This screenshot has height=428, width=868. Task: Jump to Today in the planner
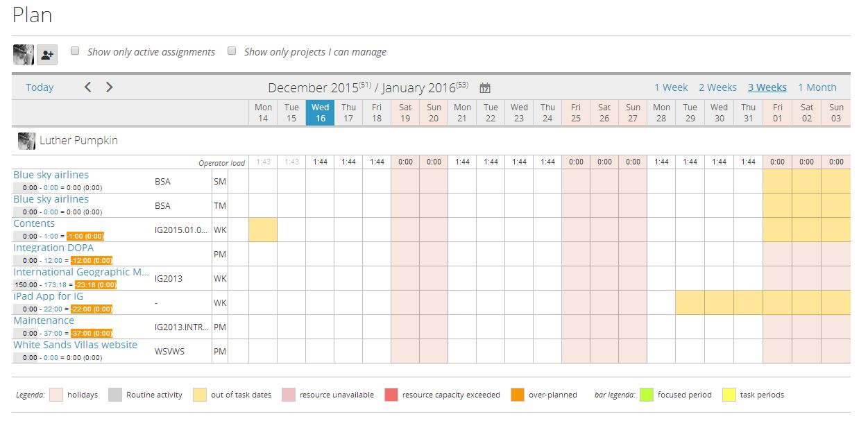40,87
